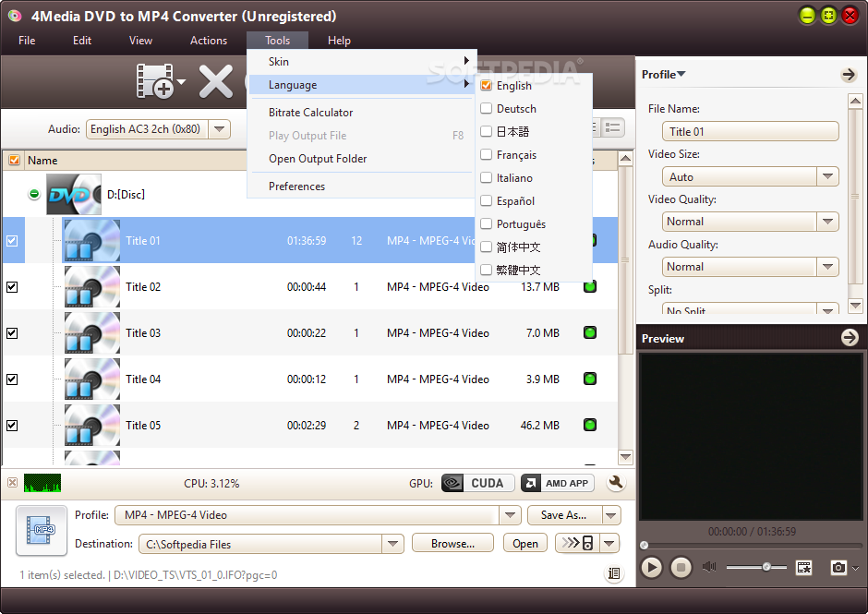This screenshot has height=614, width=868.
Task: Open the Actions menu
Action: (x=209, y=41)
